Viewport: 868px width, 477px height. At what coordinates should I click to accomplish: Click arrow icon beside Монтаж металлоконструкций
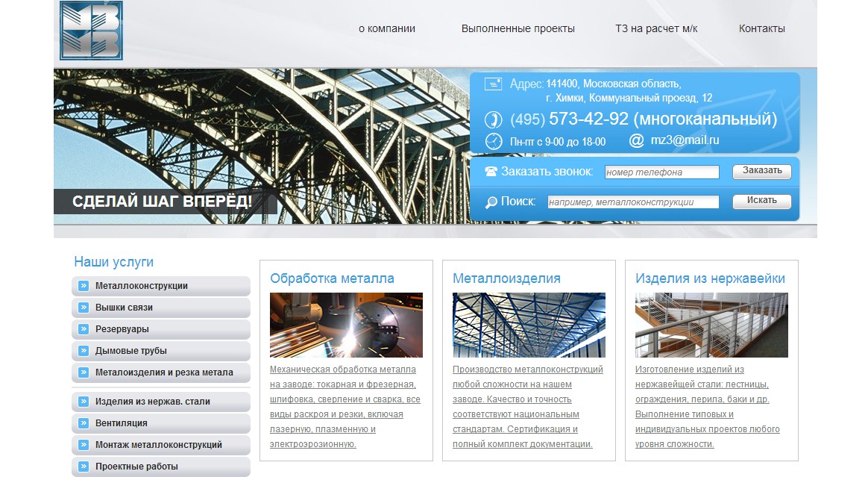click(84, 444)
